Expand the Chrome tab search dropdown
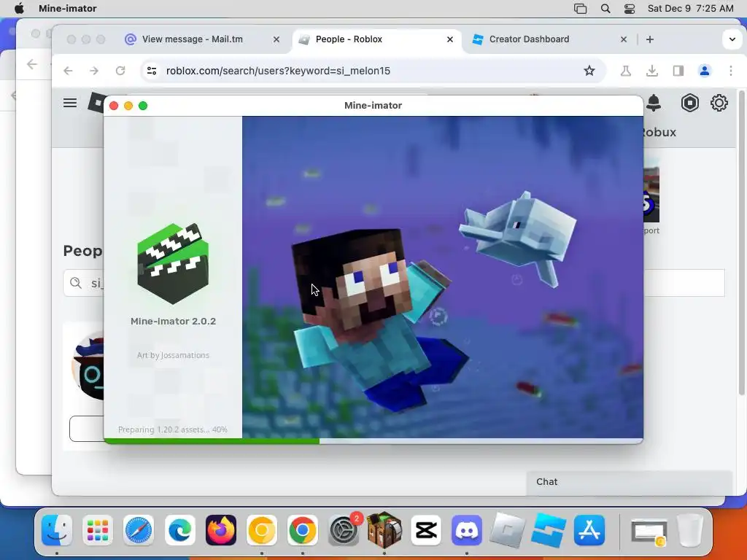The image size is (747, 560). pos(732,39)
